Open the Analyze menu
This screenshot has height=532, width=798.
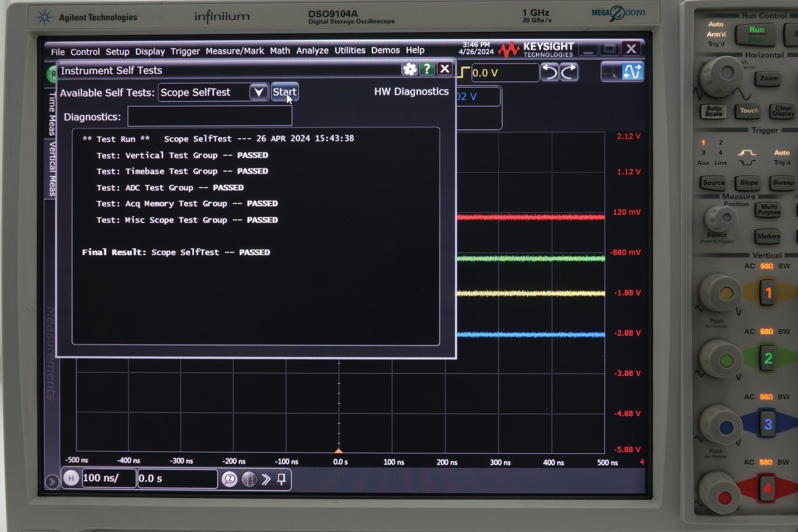click(x=312, y=50)
